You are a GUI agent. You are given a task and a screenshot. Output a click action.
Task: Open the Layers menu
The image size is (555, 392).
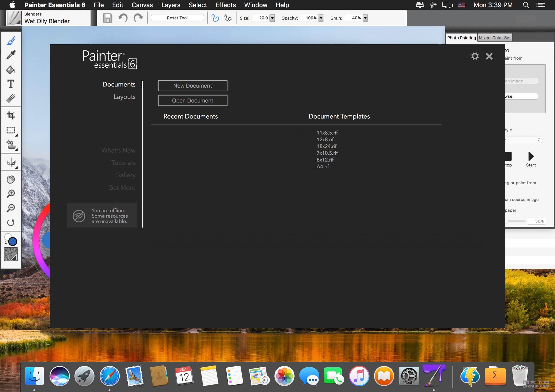[x=171, y=5]
